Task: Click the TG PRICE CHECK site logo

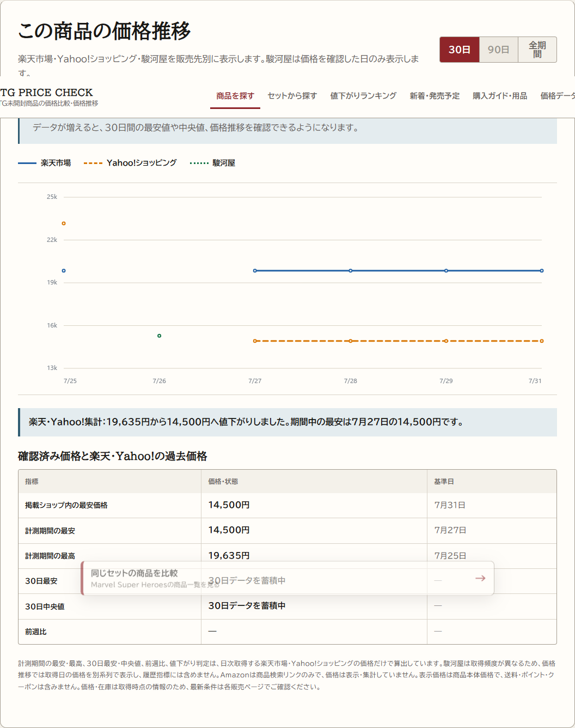Action: point(48,96)
